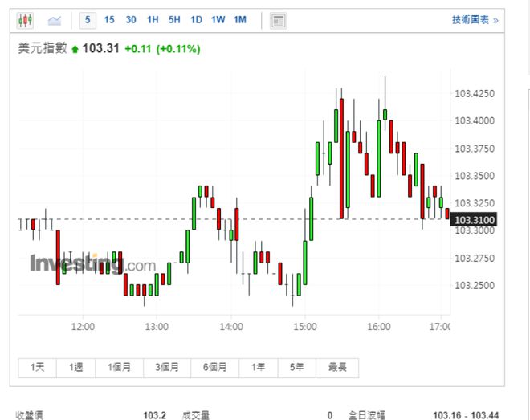The image size is (530, 420).
Task: Click the 103.3250 axis label
Action: tap(475, 203)
